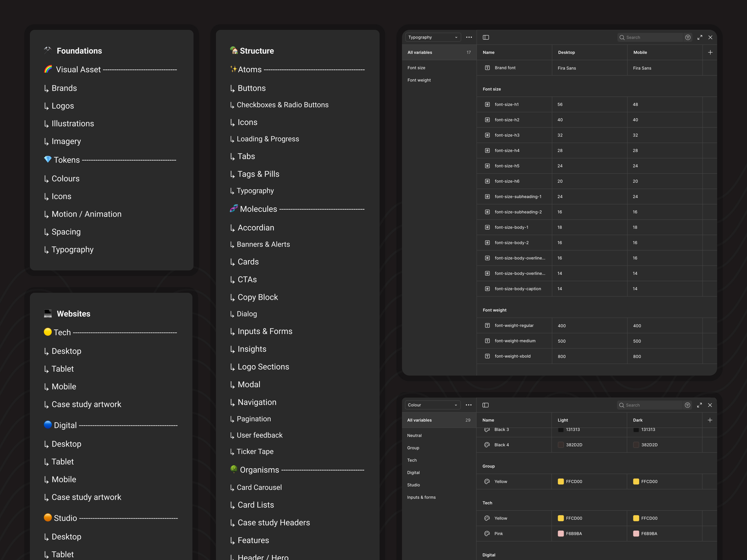This screenshot has height=560, width=747.
Task: Select Neutral group in Colour sidebar
Action: [414, 435]
